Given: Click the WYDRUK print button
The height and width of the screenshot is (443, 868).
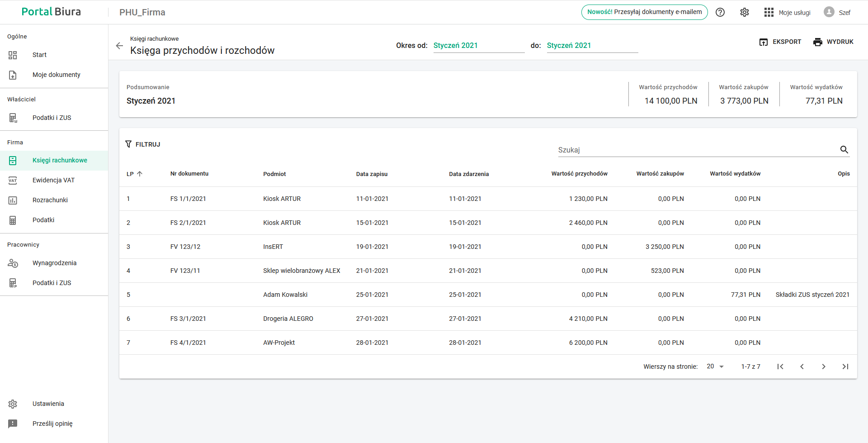Looking at the screenshot, I should pos(833,42).
